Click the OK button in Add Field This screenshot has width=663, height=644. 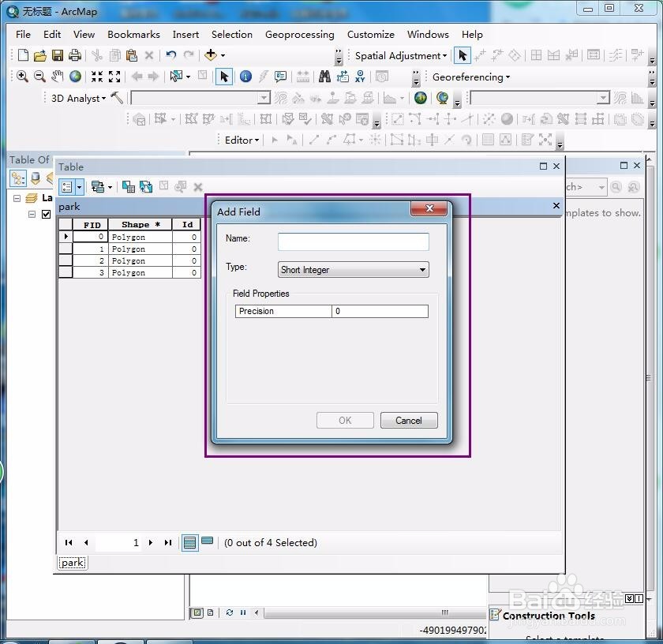(x=345, y=421)
